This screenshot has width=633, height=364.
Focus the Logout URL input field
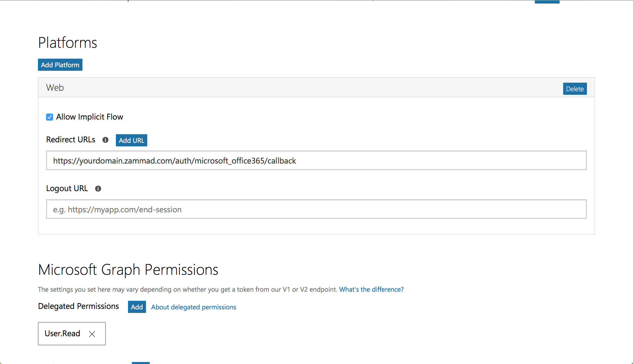pos(316,209)
